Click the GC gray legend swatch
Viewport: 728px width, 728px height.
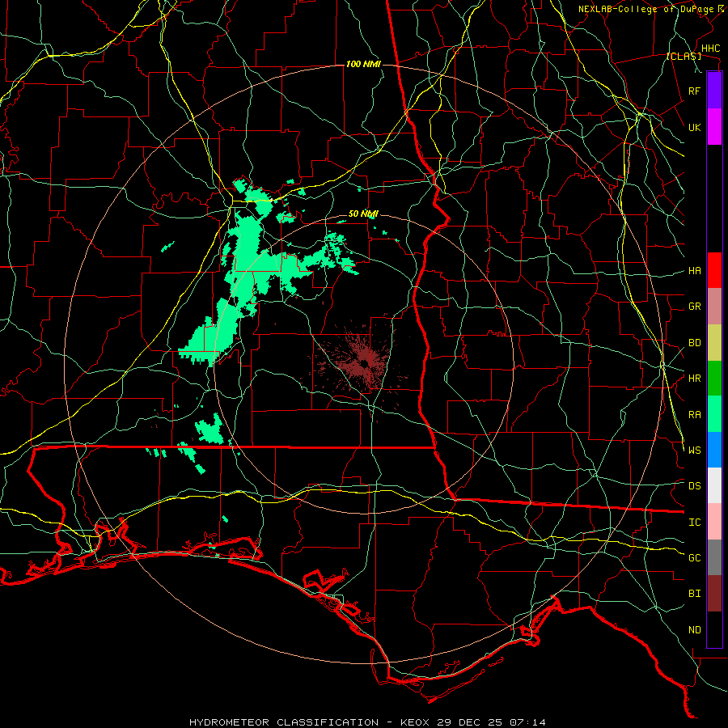point(714,557)
